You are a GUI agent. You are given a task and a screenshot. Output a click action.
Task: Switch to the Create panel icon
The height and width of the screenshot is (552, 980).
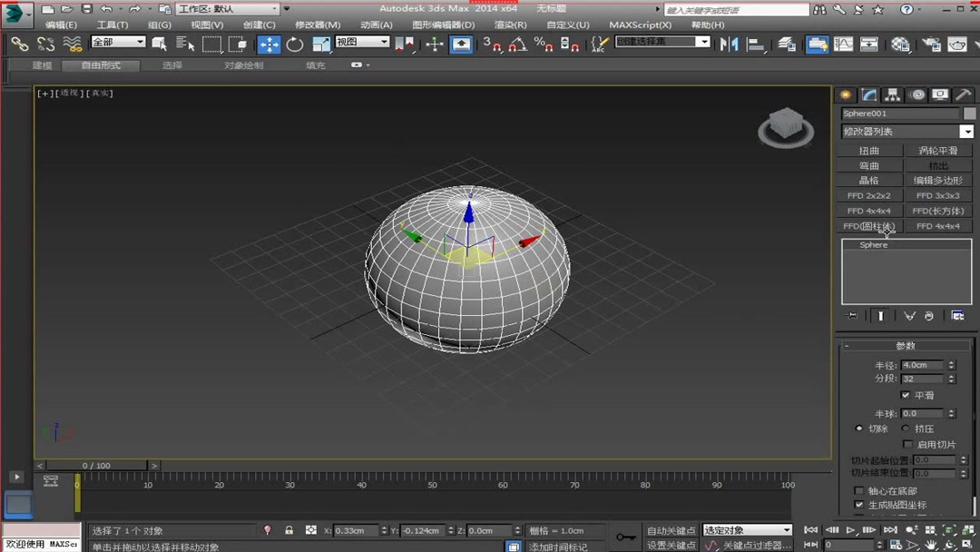click(847, 94)
